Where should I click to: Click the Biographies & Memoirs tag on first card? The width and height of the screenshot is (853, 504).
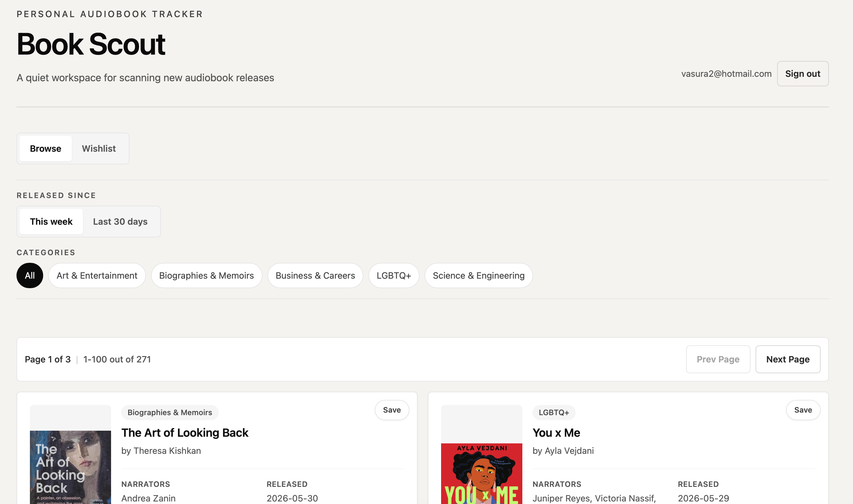click(x=170, y=412)
